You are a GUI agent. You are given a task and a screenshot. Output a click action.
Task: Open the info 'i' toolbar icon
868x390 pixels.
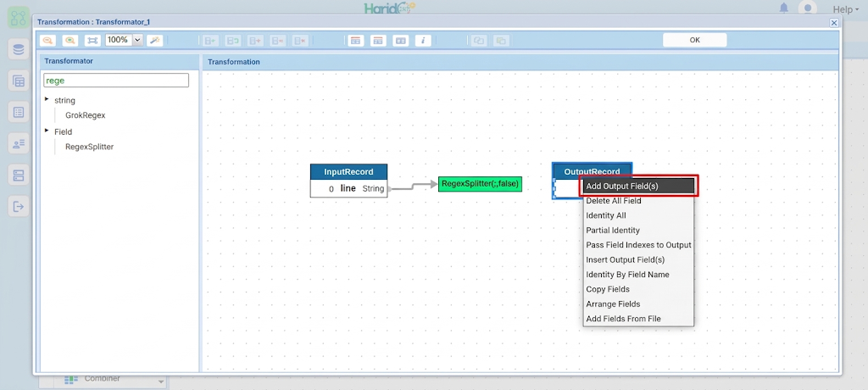pyautogui.click(x=423, y=41)
